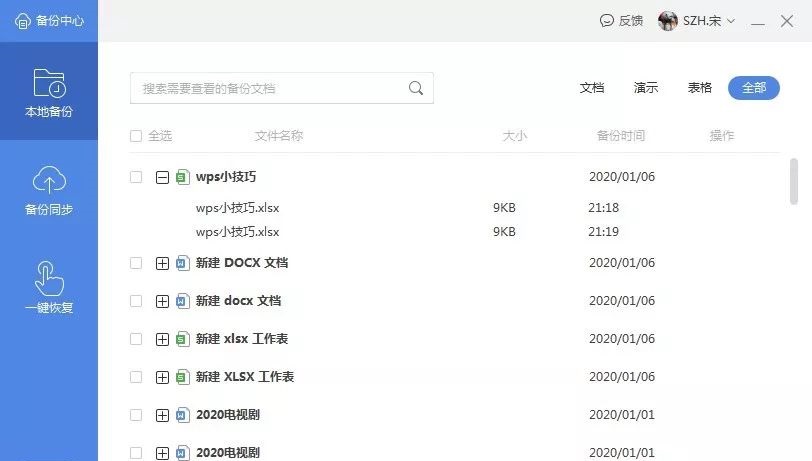This screenshot has width=812, height=461.
Task: Click the 大小 column header
Action: tap(514, 136)
